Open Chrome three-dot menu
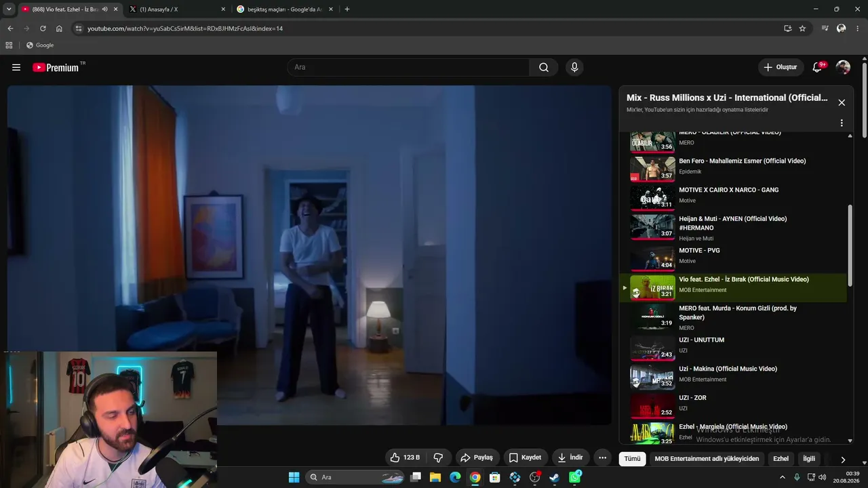 pyautogui.click(x=858, y=28)
